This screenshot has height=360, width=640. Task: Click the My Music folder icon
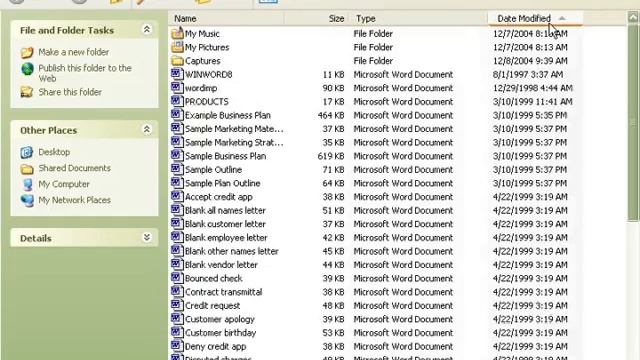177,33
